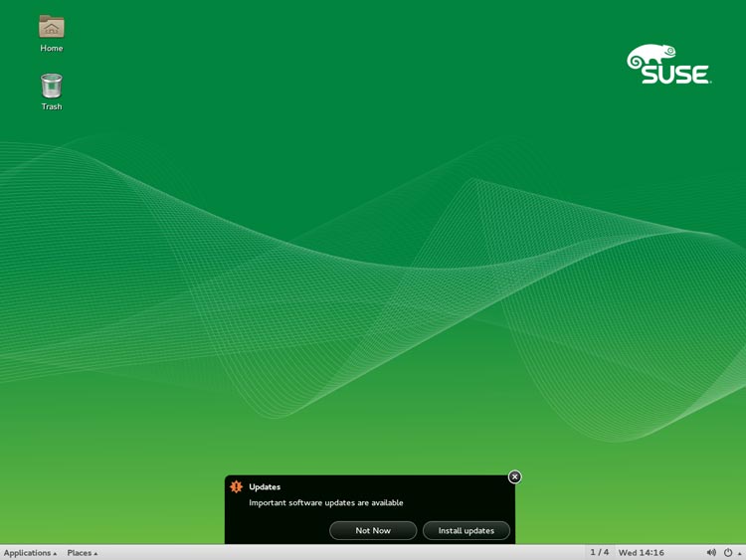The width and height of the screenshot is (746, 560).
Task: Click the Home label under folder icon
Action: [x=52, y=48]
